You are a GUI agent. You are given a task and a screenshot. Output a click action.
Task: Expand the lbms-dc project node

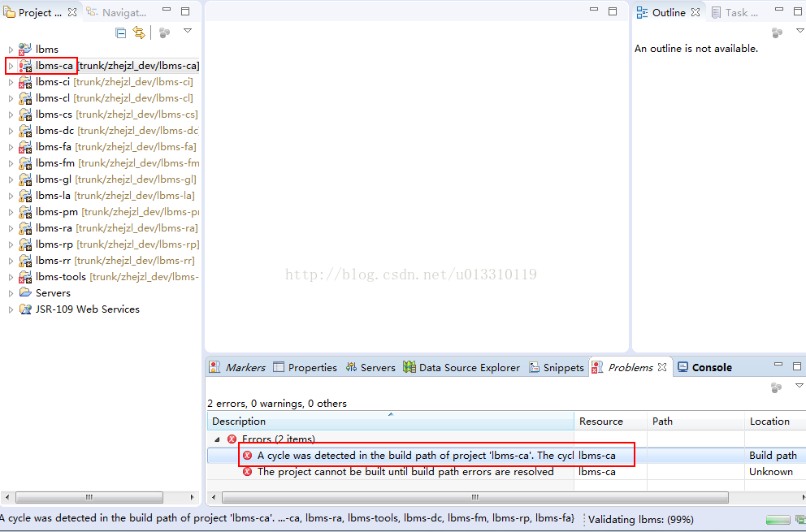point(11,131)
